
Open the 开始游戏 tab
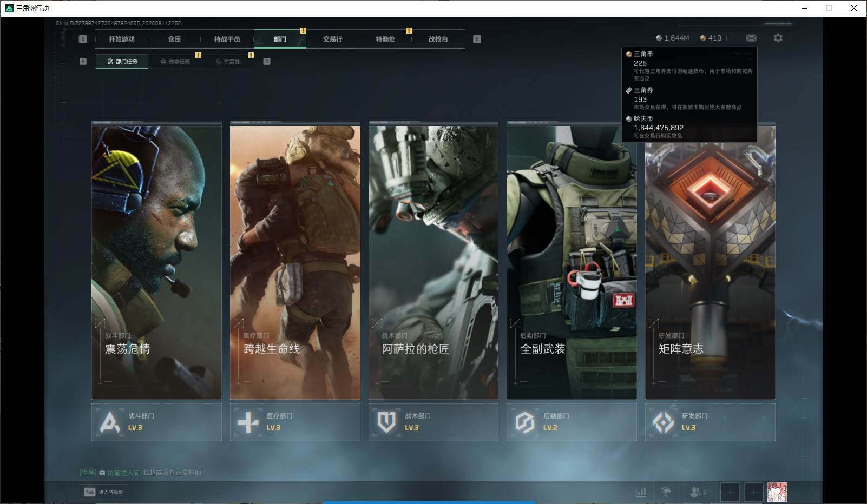[x=121, y=39]
